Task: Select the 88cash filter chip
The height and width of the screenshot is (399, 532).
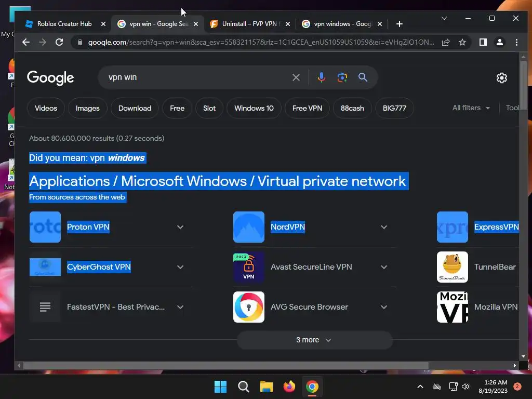Action: pyautogui.click(x=352, y=108)
